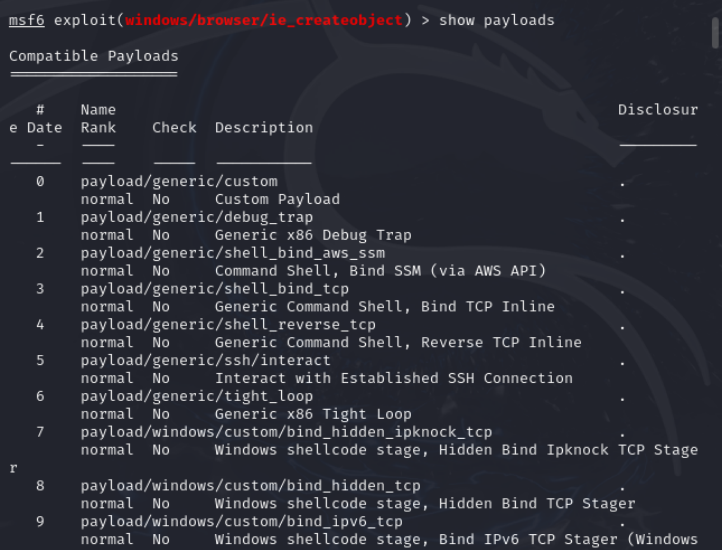Image resolution: width=722 pixels, height=550 pixels.
Task: Click the Description column header
Action: (x=263, y=127)
